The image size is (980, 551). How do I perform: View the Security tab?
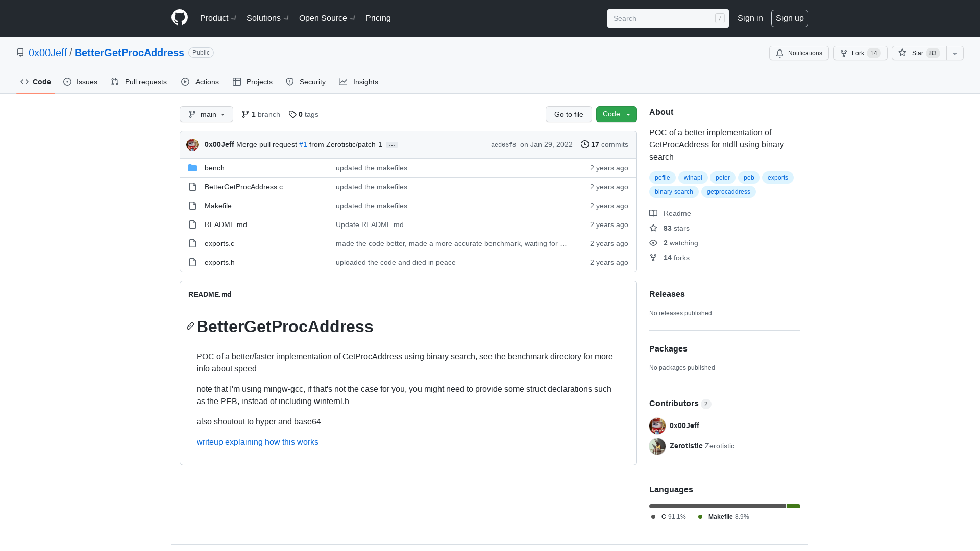tap(306, 82)
